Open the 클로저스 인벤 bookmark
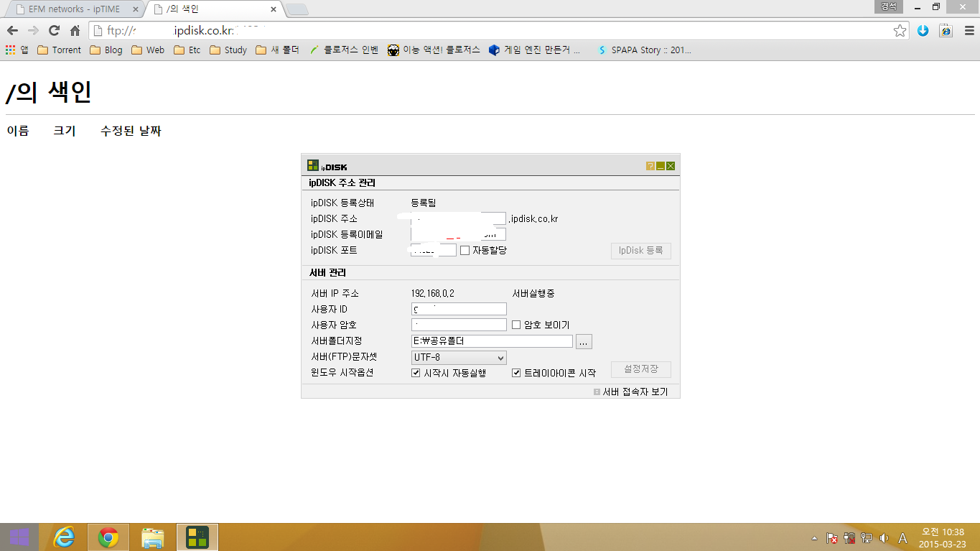The width and height of the screenshot is (980, 551). 344,50
